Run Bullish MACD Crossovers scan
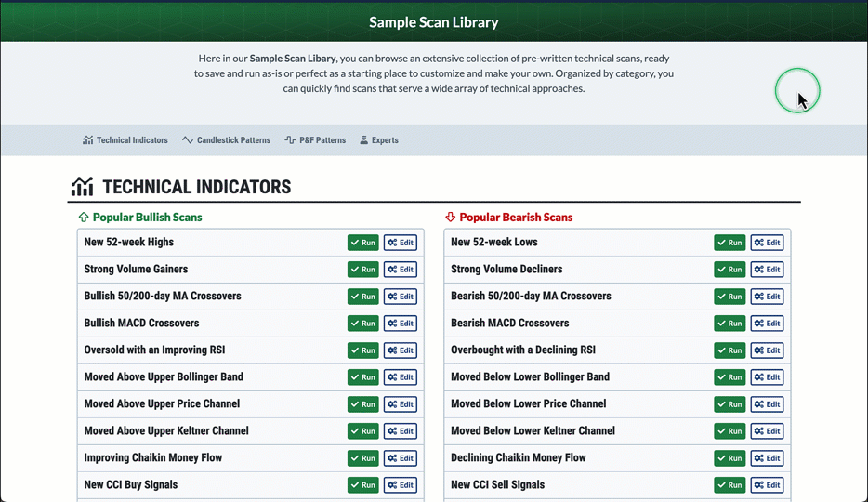Viewport: 868px width, 502px height. tap(363, 324)
